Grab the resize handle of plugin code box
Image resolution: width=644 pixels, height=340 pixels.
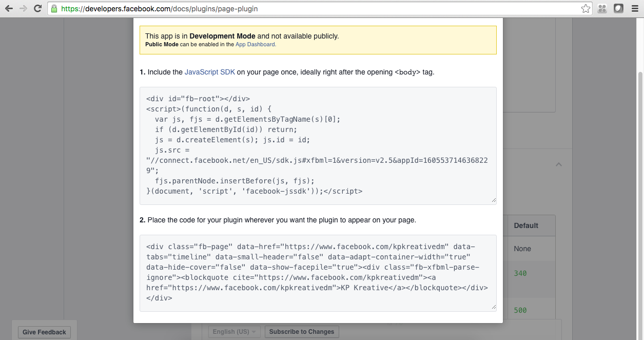tap(494, 308)
